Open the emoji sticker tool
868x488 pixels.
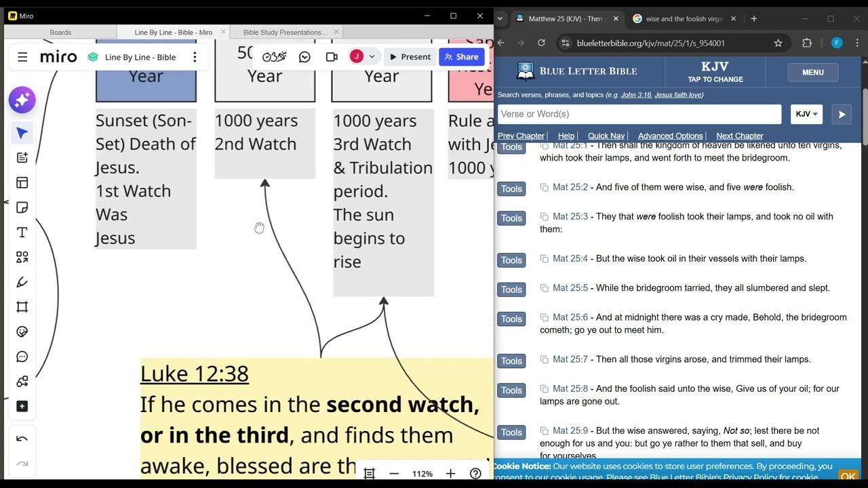tap(22, 331)
